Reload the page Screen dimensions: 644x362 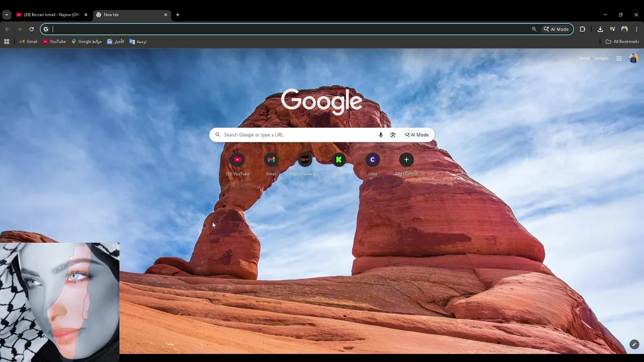click(31, 29)
